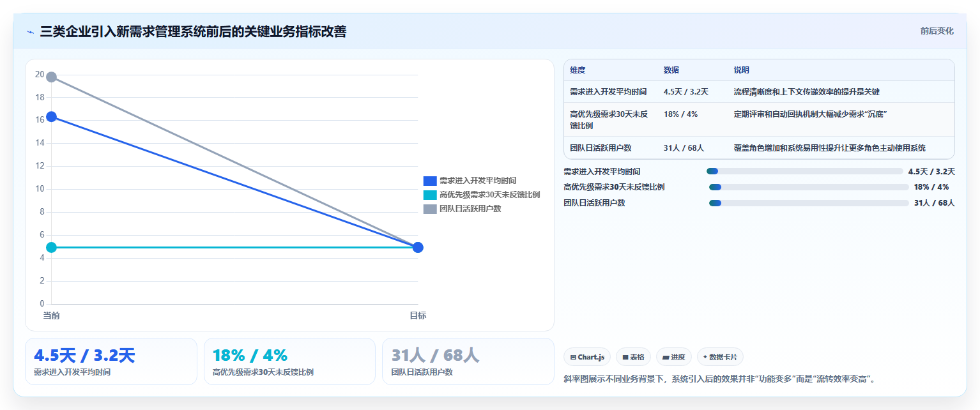Viewport: 980px width, 410px height.
Task: Select the 表格 tag
Action: point(633,357)
